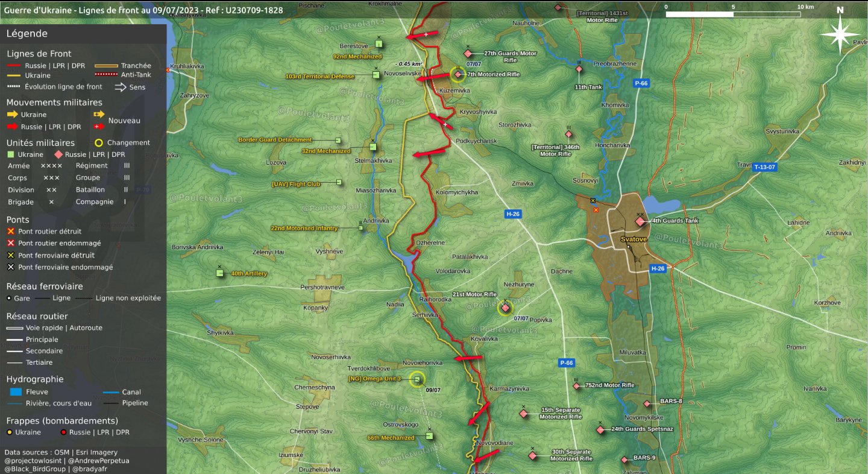Click the Svatove city label
The height and width of the screenshot is (474, 868).
(x=634, y=239)
